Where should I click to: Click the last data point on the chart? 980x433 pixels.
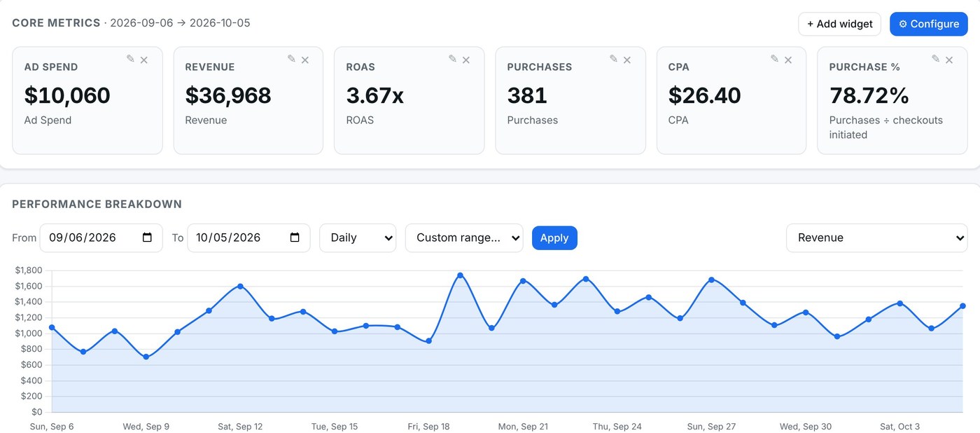point(962,305)
